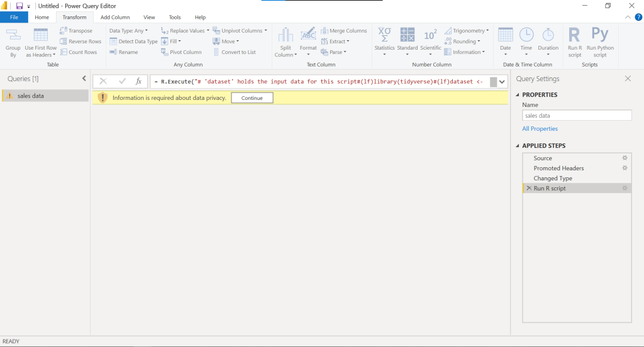This screenshot has height=347, width=644.
Task: Click the Transpose button
Action: pyautogui.click(x=76, y=31)
